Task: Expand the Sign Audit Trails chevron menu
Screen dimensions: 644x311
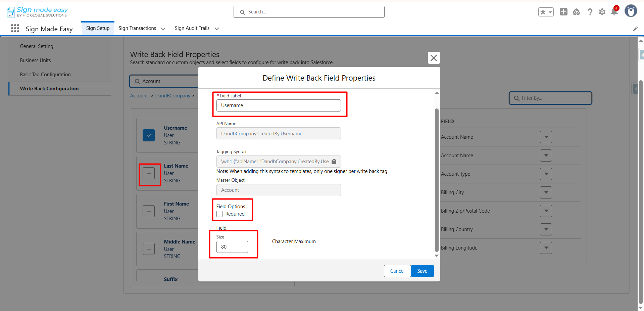Action: [217, 29]
